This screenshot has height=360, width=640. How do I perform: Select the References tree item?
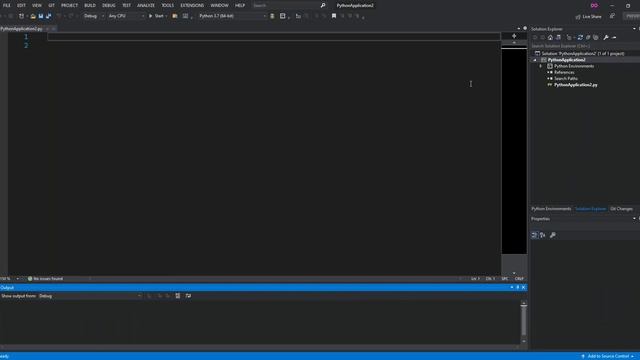[x=564, y=72]
